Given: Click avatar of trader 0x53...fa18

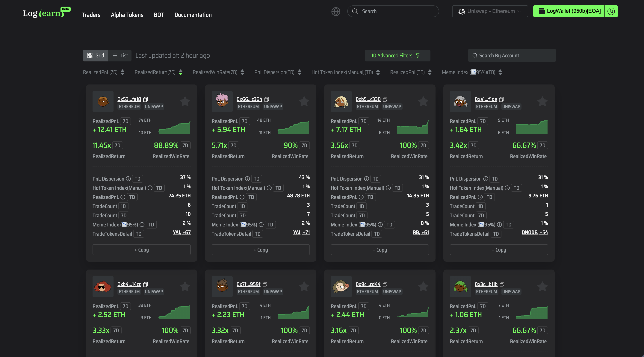Looking at the screenshot, I should [x=103, y=102].
